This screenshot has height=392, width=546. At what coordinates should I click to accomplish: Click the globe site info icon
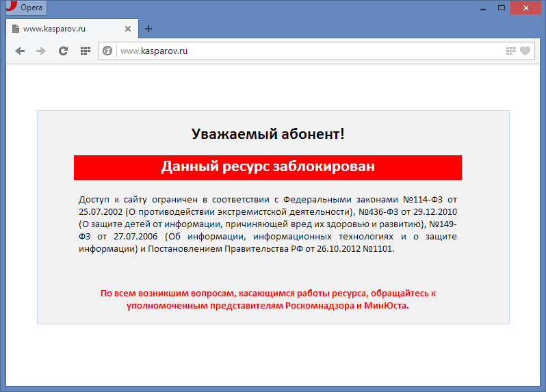coord(107,51)
